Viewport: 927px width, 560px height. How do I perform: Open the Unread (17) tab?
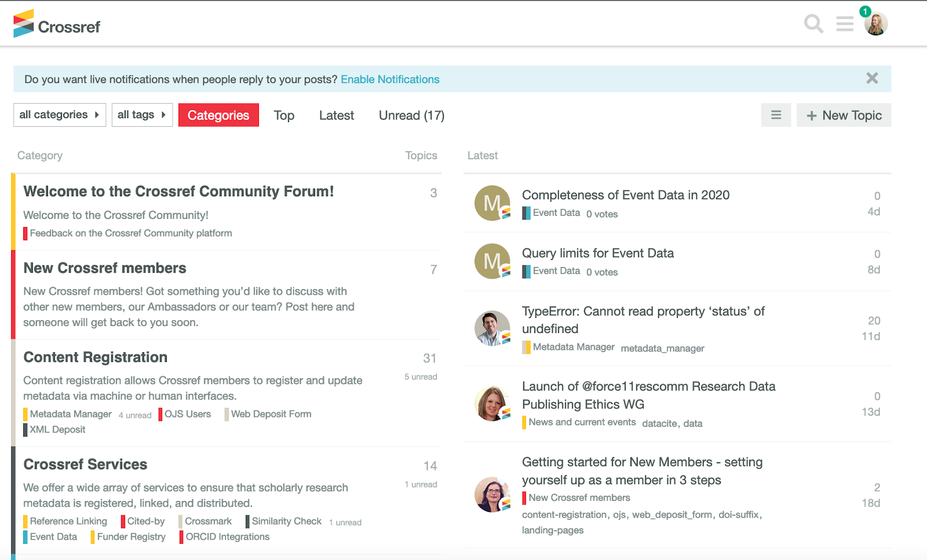click(x=411, y=115)
